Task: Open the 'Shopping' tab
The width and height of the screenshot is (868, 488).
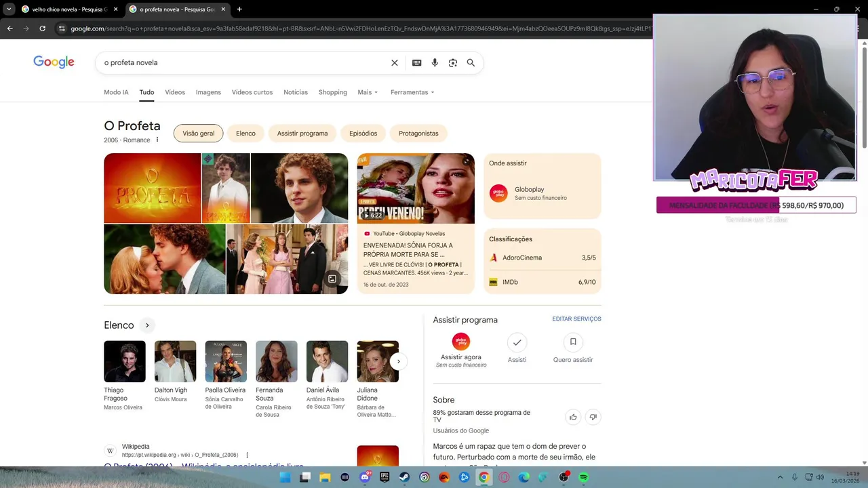Action: click(332, 92)
